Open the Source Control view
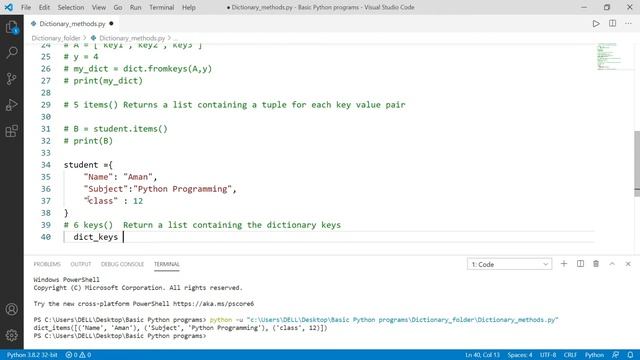Viewport: 640px width, 360px height. (x=11, y=79)
